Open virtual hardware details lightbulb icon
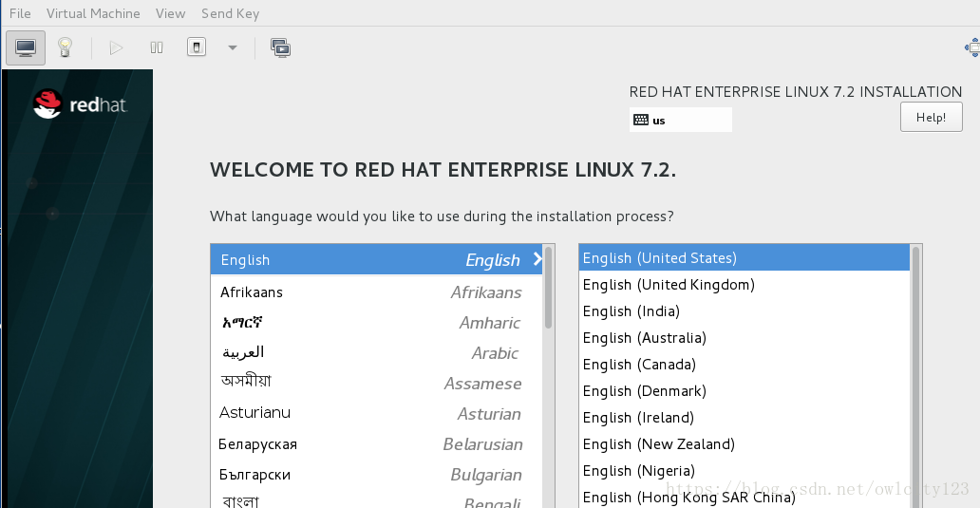The height and width of the screenshot is (508, 980). (x=65, y=47)
